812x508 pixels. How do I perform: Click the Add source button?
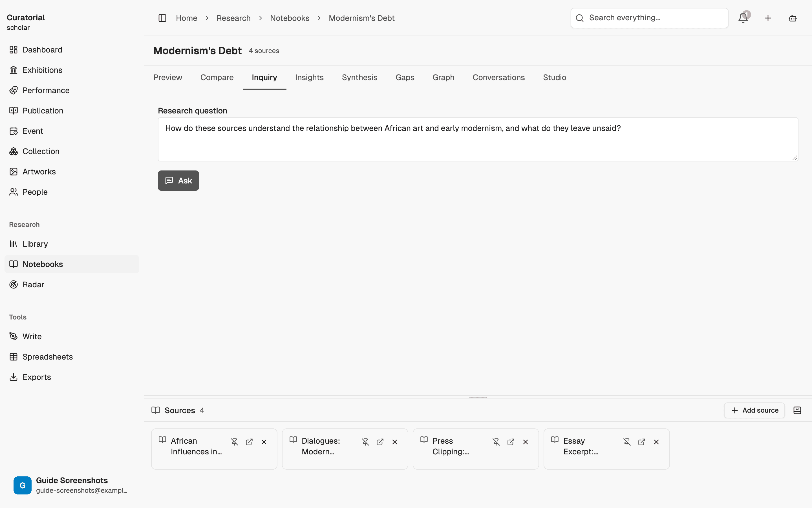pos(754,410)
